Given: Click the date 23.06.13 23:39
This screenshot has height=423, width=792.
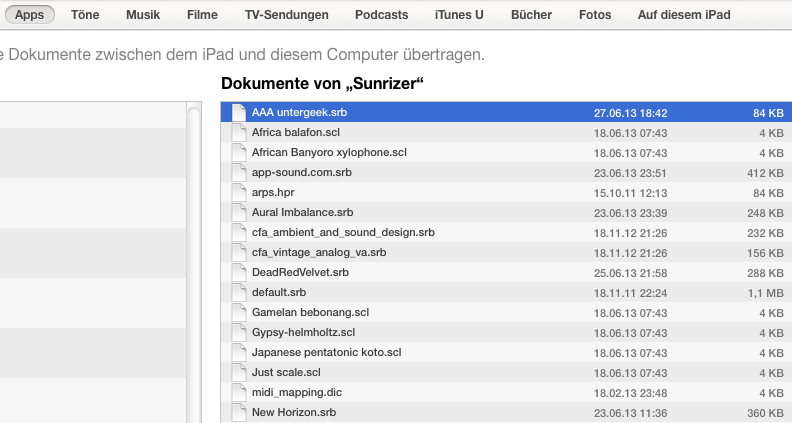Looking at the screenshot, I should pyautogui.click(x=630, y=213).
